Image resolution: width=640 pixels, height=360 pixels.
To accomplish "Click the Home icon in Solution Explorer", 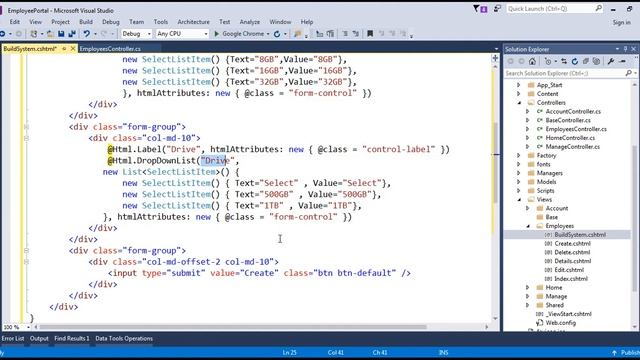I will tap(532, 61).
